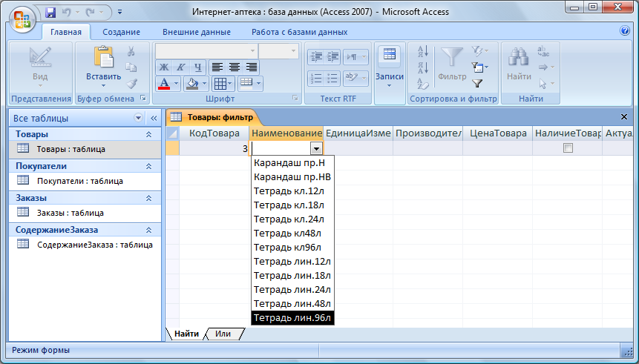639x364 pixels.
Task: Click the Format Painter brush icon
Action: [131, 84]
